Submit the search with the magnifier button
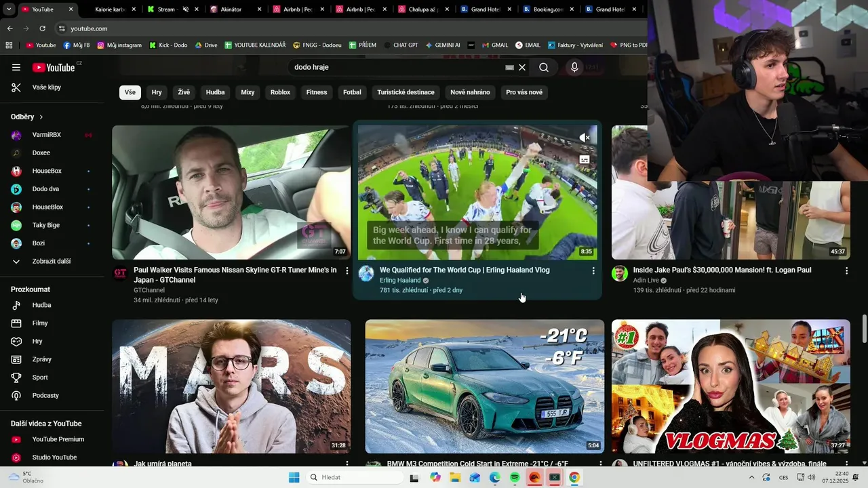Viewport: 868px width, 488px height. (544, 67)
